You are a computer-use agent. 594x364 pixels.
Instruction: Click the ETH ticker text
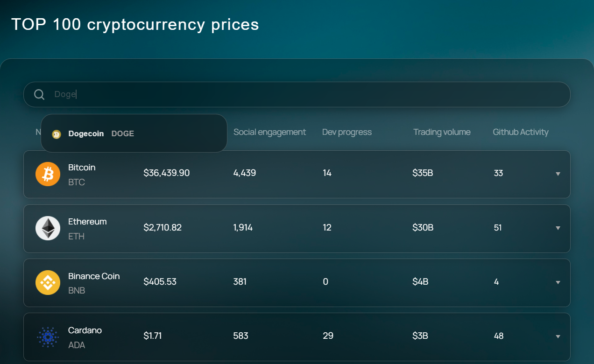(x=77, y=236)
